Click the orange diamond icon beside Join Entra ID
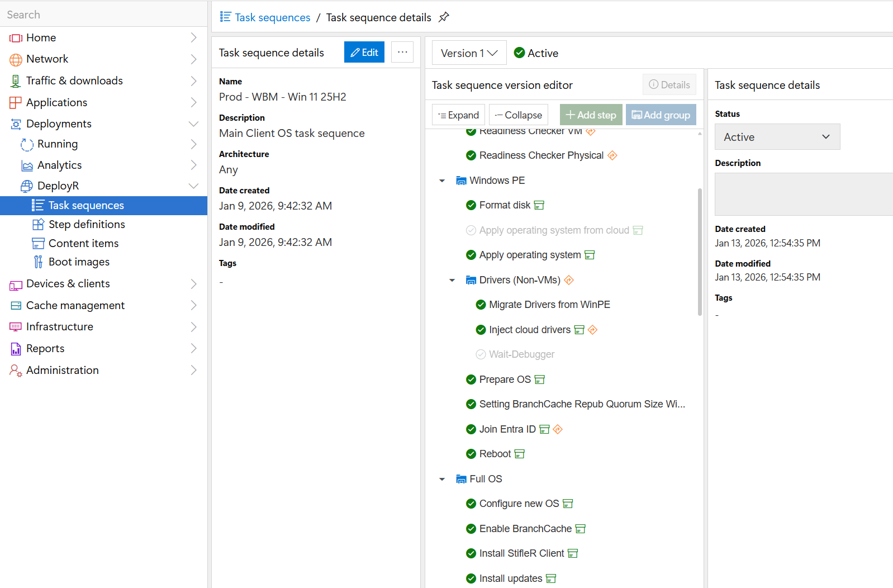Viewport: 893px width, 588px height. click(x=558, y=429)
